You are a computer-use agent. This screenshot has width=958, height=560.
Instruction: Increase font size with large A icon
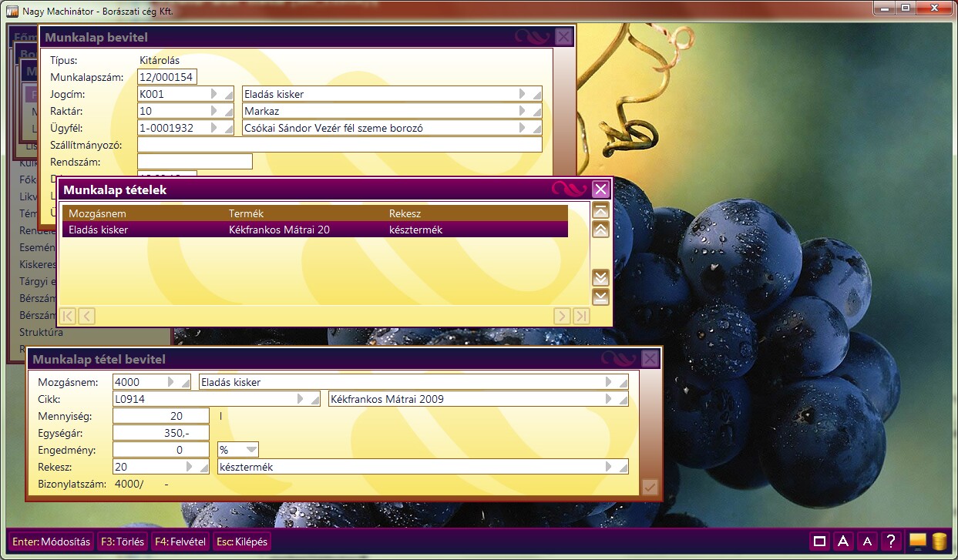(x=844, y=542)
